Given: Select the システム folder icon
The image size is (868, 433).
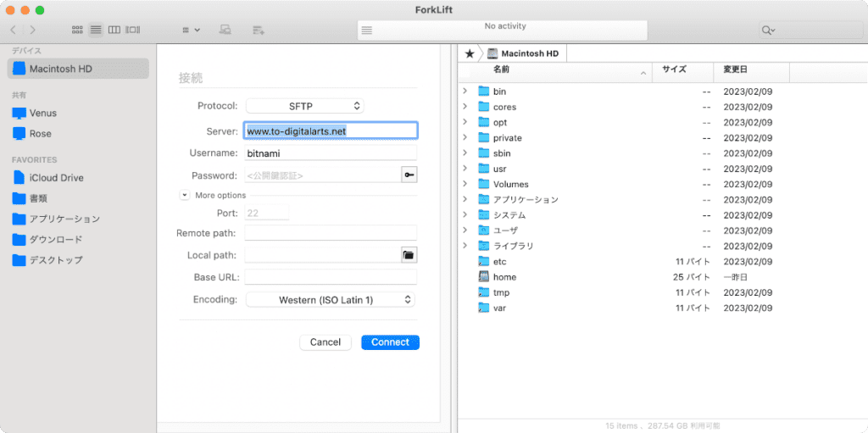Looking at the screenshot, I should tap(484, 215).
